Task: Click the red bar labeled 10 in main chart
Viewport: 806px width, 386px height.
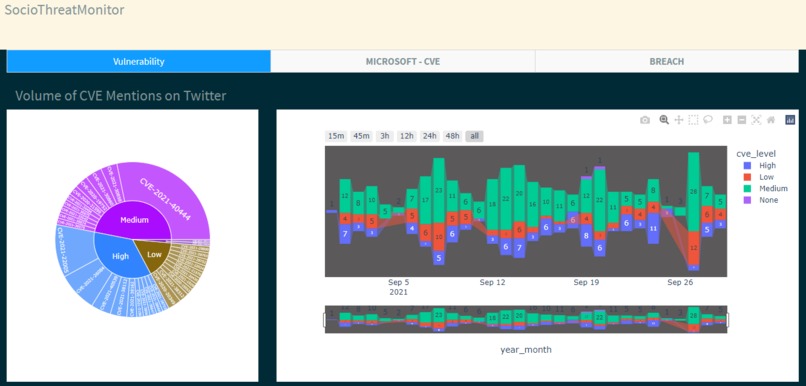Action: tap(438, 237)
